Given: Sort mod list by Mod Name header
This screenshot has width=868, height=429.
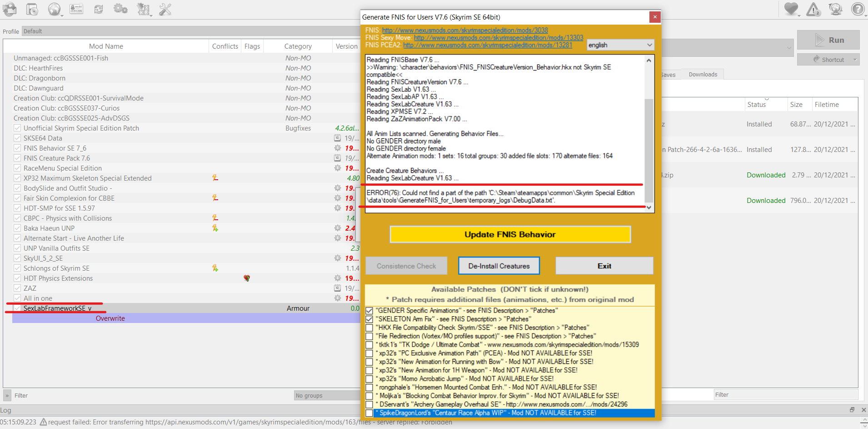Looking at the screenshot, I should point(106,46).
